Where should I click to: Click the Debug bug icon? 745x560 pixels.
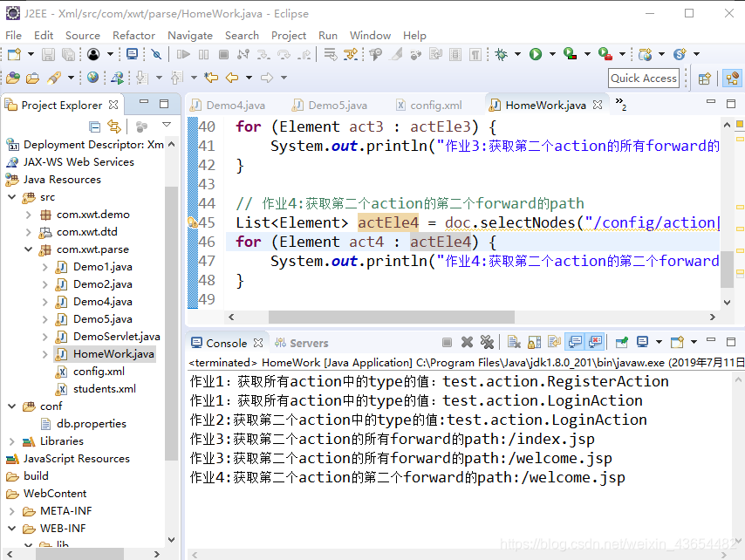[x=501, y=55]
